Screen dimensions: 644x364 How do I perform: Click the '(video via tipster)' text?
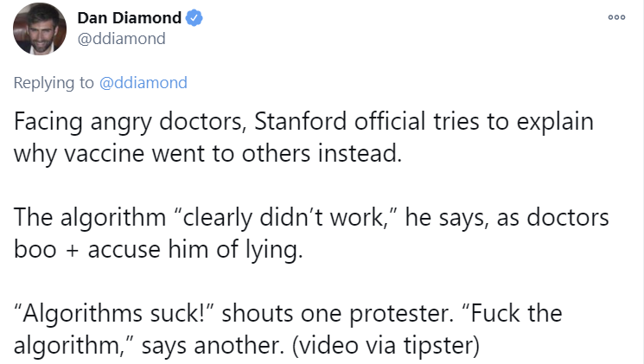click(x=386, y=345)
